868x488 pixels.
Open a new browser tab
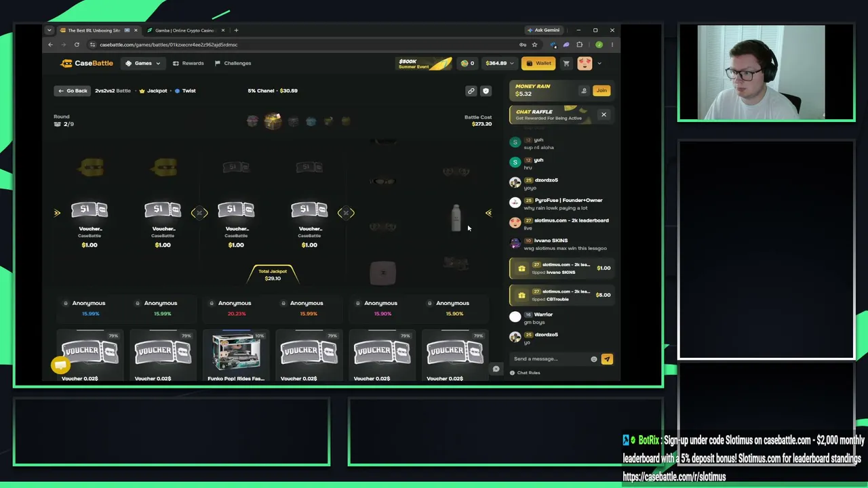pyautogui.click(x=236, y=30)
